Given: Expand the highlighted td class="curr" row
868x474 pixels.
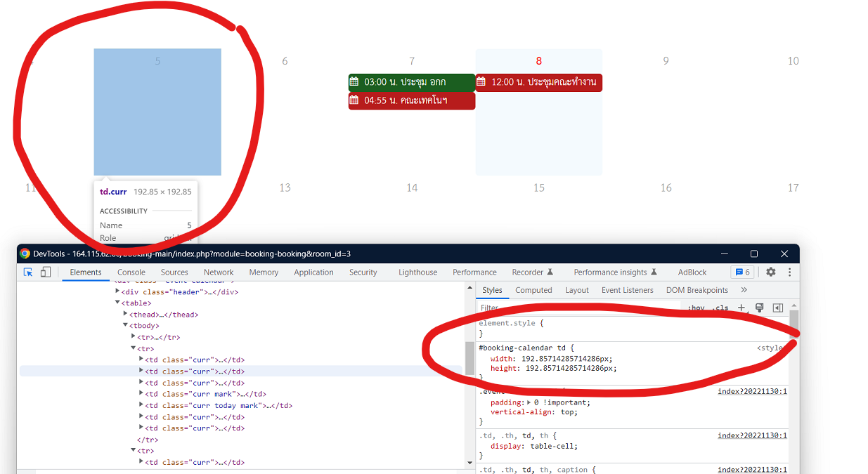Looking at the screenshot, I should [x=141, y=371].
